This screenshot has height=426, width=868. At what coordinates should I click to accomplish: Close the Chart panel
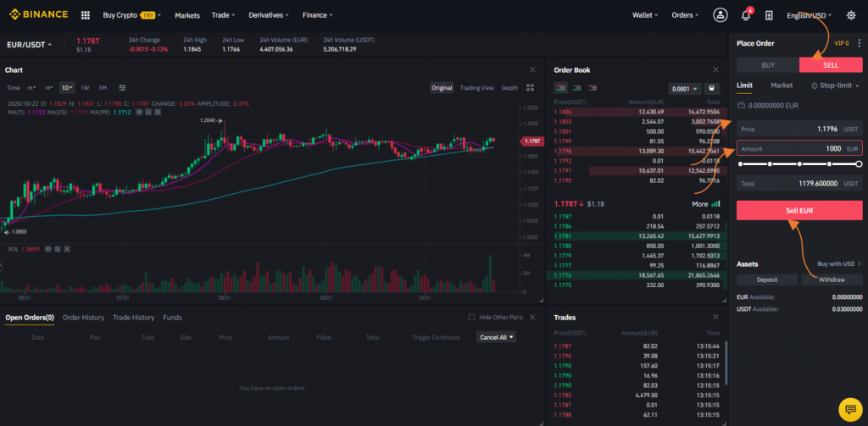pyautogui.click(x=532, y=69)
